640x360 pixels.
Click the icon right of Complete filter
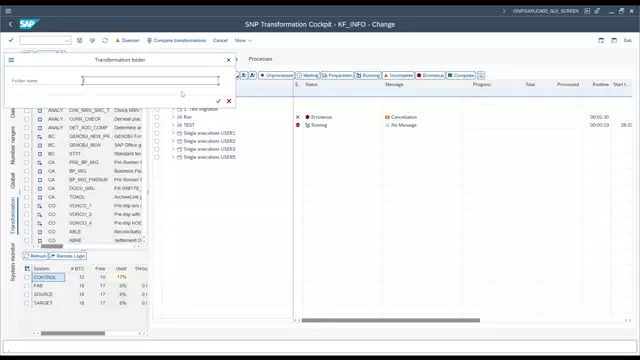click(481, 76)
